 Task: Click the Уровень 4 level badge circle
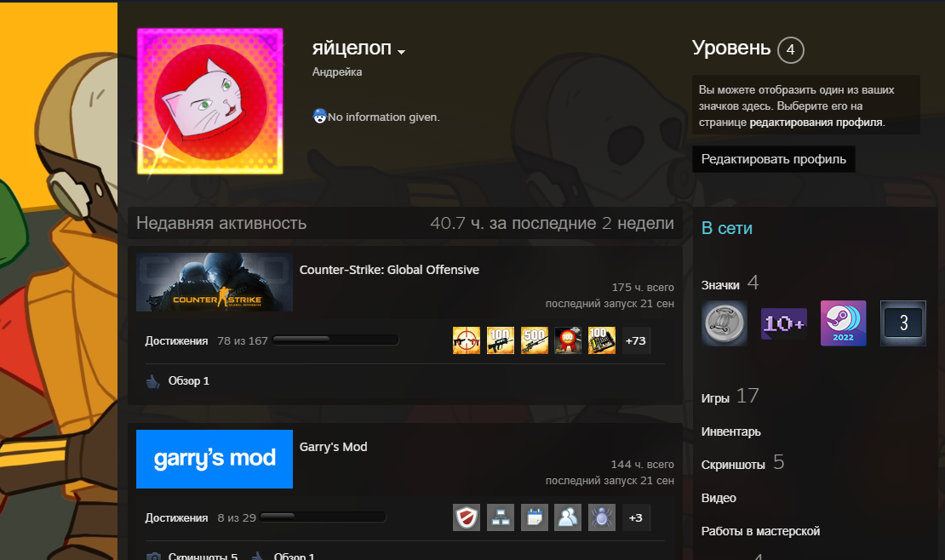tap(790, 49)
